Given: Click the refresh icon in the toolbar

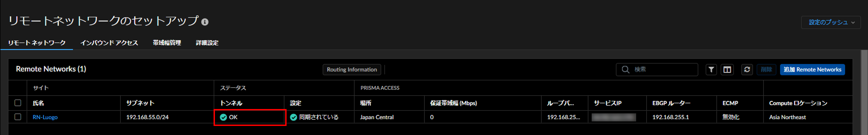Looking at the screenshot, I should pos(747,70).
